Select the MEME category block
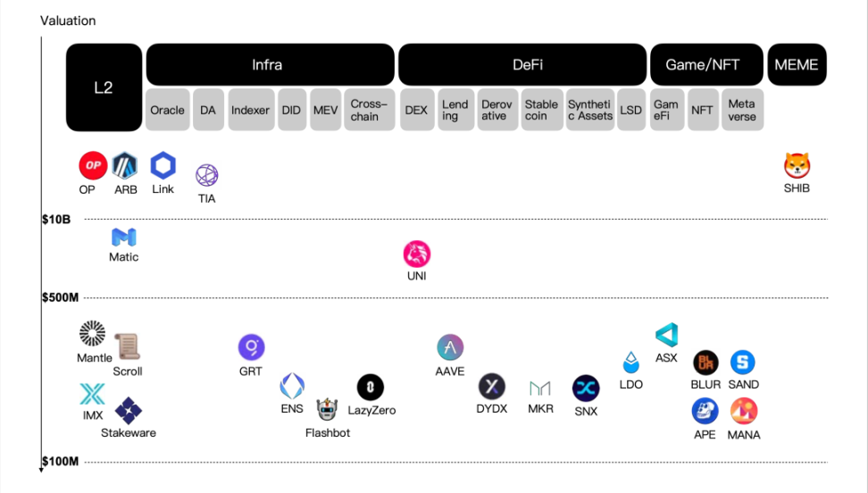Image resolution: width=868 pixels, height=493 pixels. (x=797, y=64)
